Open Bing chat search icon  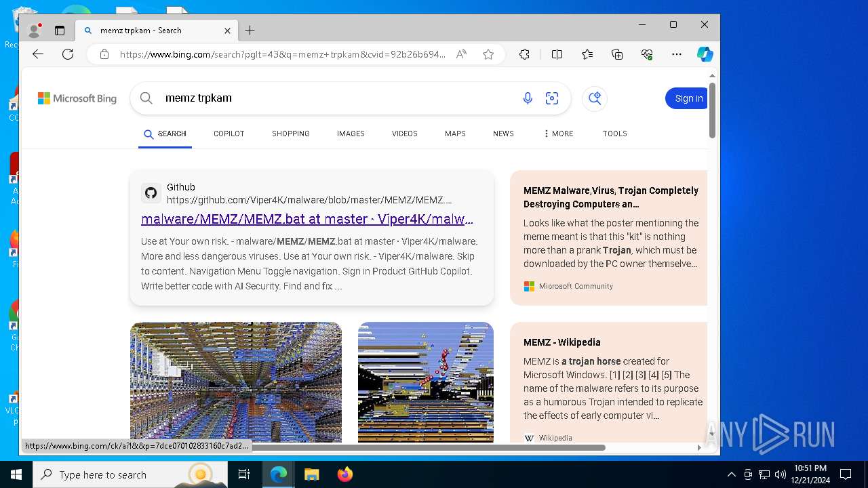coord(595,98)
